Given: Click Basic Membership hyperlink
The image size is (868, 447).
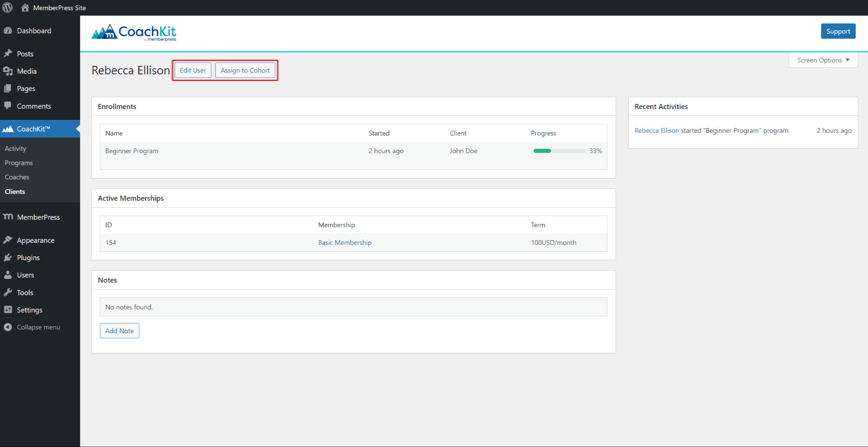Looking at the screenshot, I should pyautogui.click(x=344, y=242).
